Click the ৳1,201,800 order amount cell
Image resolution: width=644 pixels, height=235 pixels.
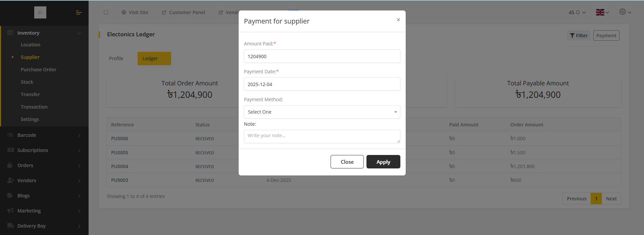pos(523,166)
